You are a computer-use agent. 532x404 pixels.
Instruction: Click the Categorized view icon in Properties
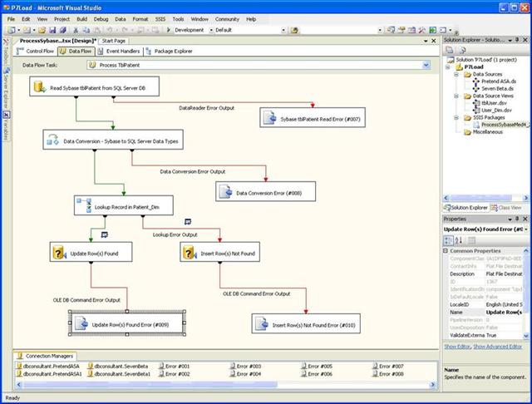tap(448, 240)
